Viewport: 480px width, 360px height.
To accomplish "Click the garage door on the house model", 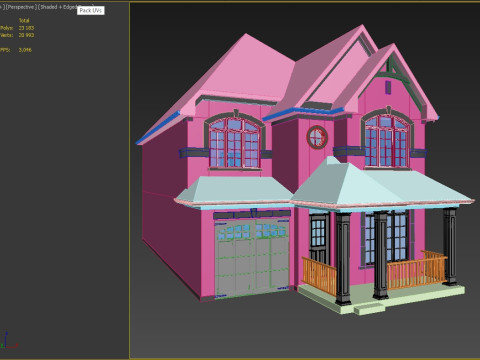I will [252, 258].
